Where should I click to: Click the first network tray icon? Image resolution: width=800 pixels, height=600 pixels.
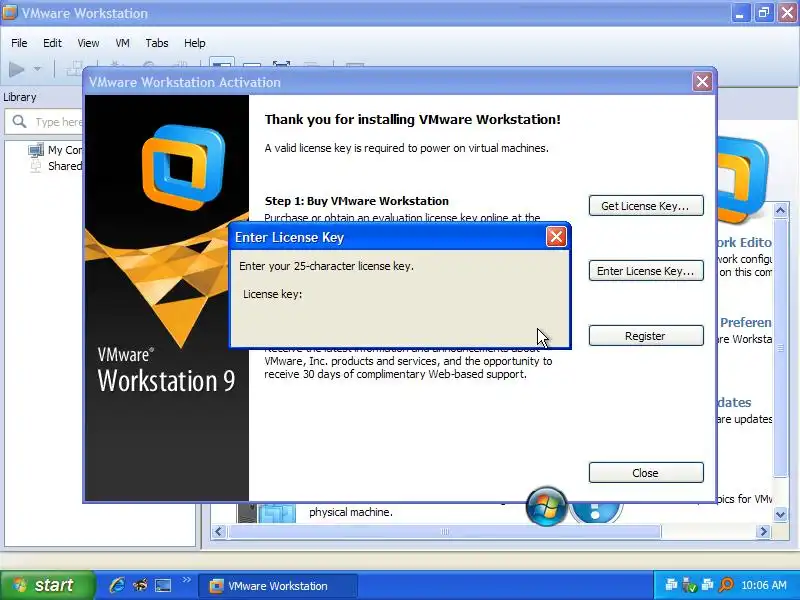(x=671, y=585)
